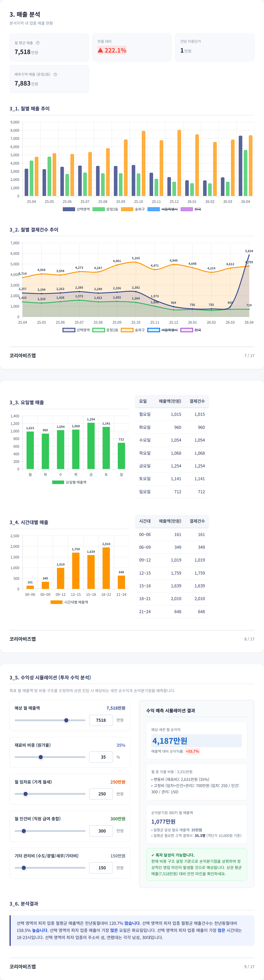
Task: Toggle the 시간대별 매출액 legend item
Action: coord(69,602)
